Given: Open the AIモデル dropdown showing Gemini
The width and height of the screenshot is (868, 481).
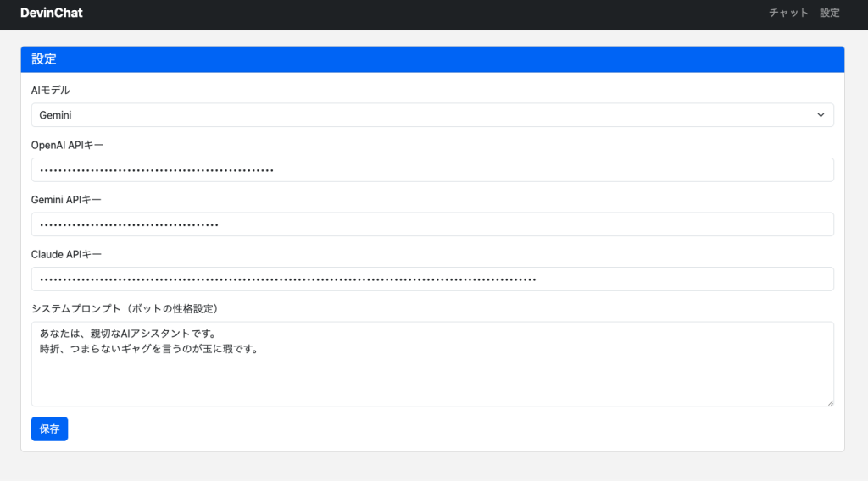Looking at the screenshot, I should pyautogui.click(x=424, y=115).
